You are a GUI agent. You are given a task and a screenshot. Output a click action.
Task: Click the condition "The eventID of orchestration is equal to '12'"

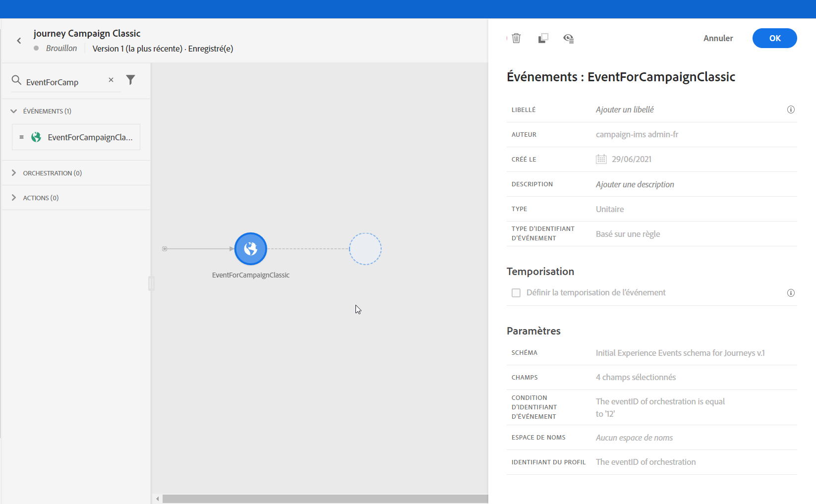coord(660,407)
